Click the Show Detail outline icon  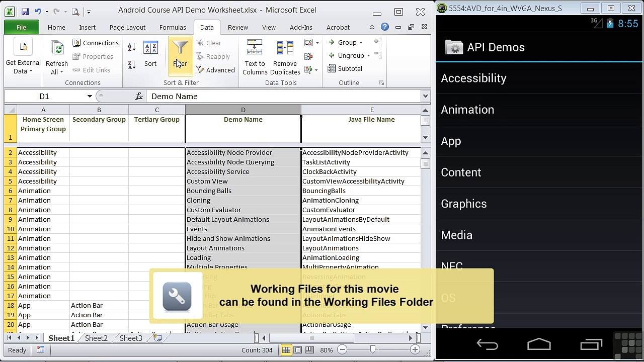[378, 42]
